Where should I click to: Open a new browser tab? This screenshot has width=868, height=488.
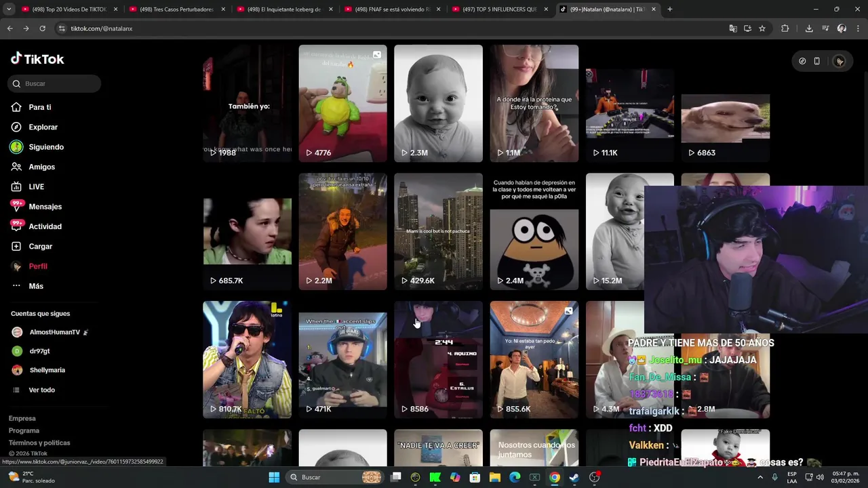tap(670, 9)
